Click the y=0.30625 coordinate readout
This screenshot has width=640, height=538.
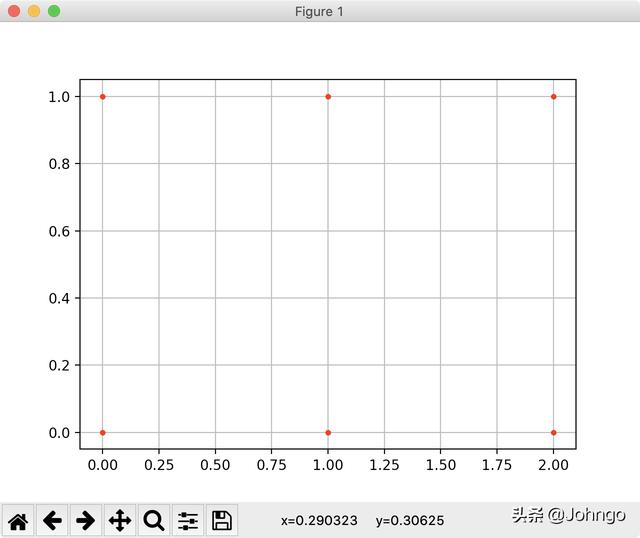click(x=410, y=521)
